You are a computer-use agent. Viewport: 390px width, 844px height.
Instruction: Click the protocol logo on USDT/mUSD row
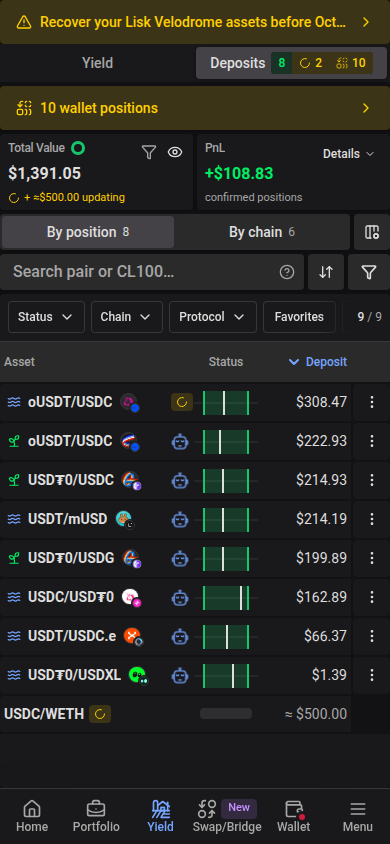click(125, 519)
